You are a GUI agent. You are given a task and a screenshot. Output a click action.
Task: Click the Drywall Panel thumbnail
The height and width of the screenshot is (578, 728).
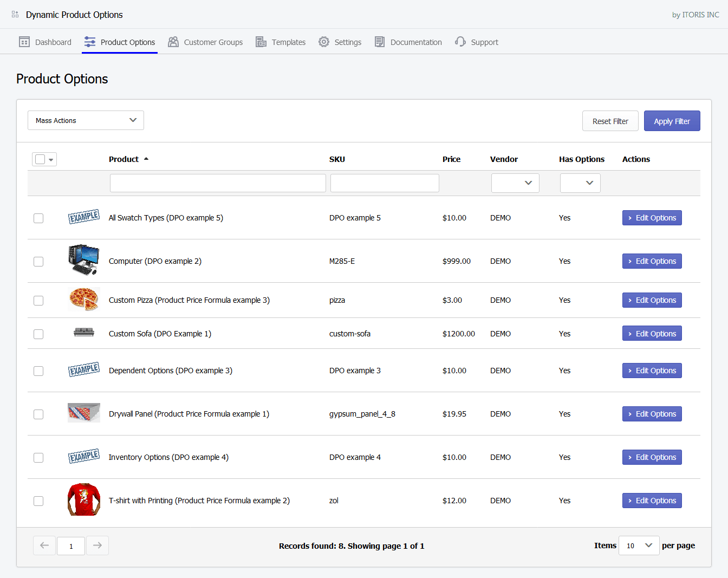click(x=84, y=413)
